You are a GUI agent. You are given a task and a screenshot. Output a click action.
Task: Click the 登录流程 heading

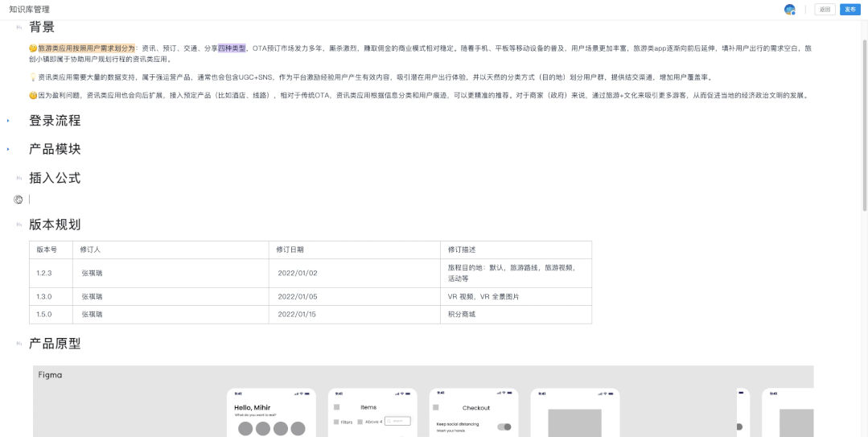pos(55,120)
